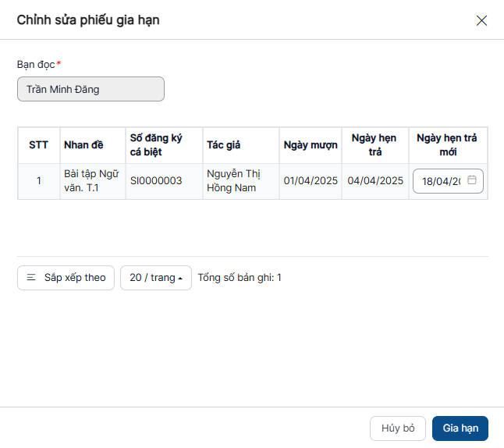This screenshot has height=448, width=504.
Task: Select the Bài tập Ngữ văn. T.1 title cell
Action: point(91,181)
